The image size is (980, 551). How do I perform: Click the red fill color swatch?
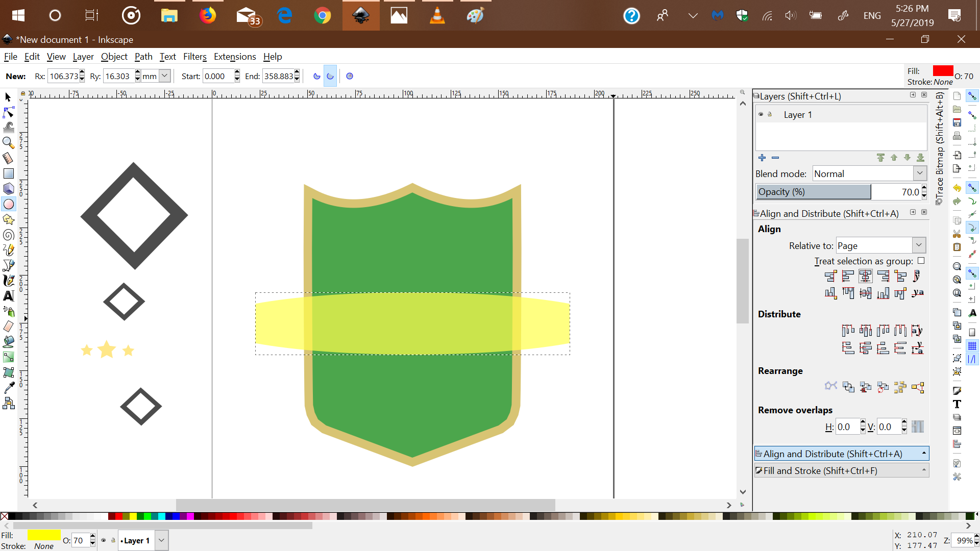tap(943, 71)
